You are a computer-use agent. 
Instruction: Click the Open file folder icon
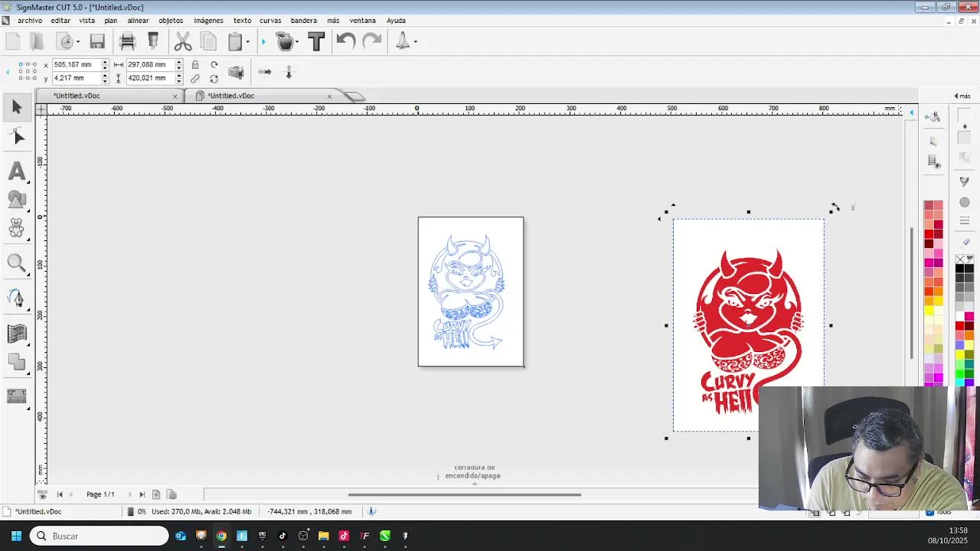37,41
